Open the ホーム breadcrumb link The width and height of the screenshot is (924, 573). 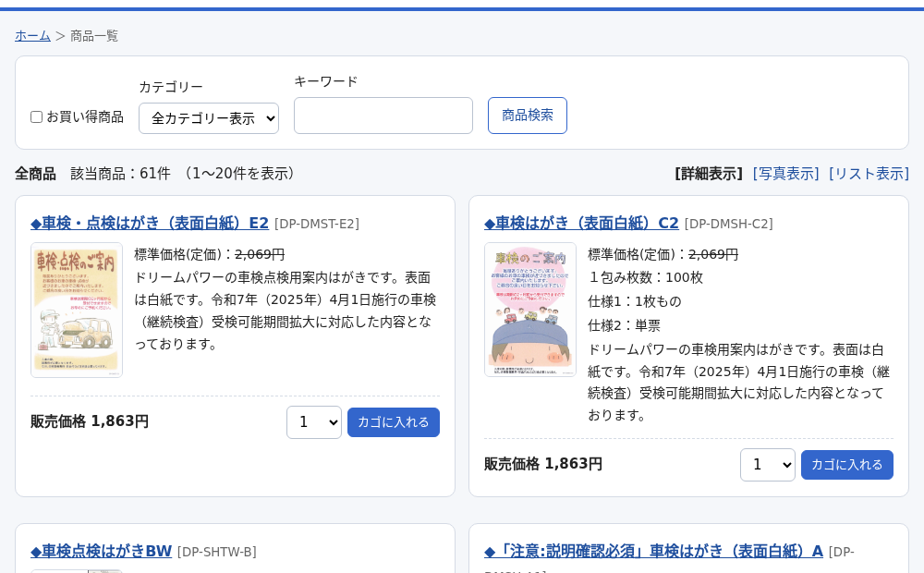(x=33, y=36)
